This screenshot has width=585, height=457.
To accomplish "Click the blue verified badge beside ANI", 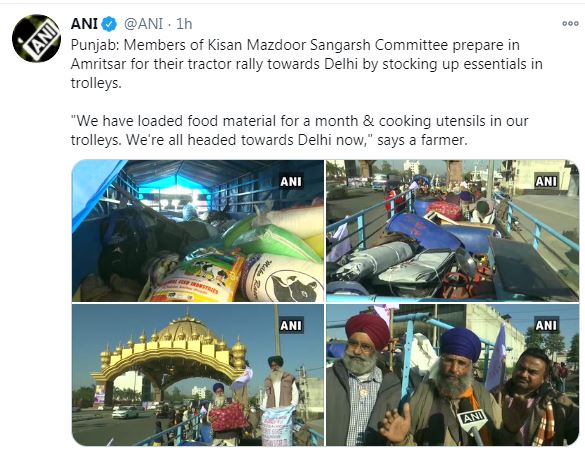I will [109, 24].
